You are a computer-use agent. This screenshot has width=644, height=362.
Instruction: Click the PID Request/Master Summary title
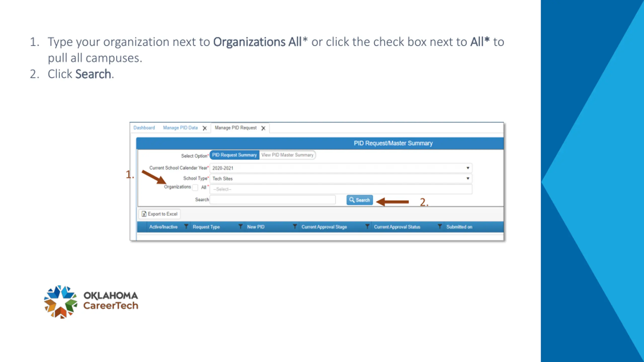coord(393,143)
